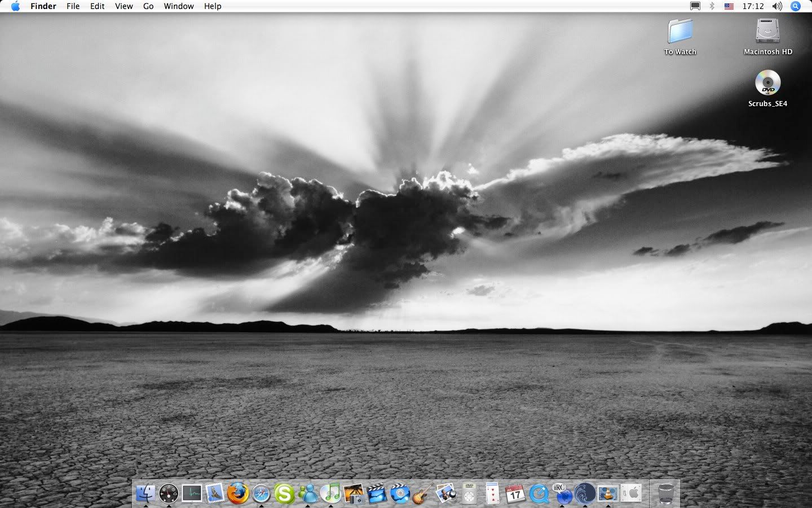Image resolution: width=812 pixels, height=508 pixels.
Task: Launch VLC from the Dock
Action: 608,494
